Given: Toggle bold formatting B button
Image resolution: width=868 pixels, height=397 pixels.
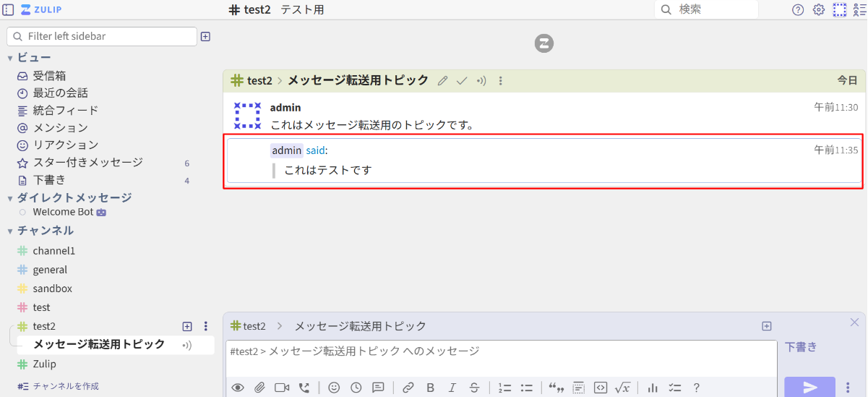Looking at the screenshot, I should (431, 388).
